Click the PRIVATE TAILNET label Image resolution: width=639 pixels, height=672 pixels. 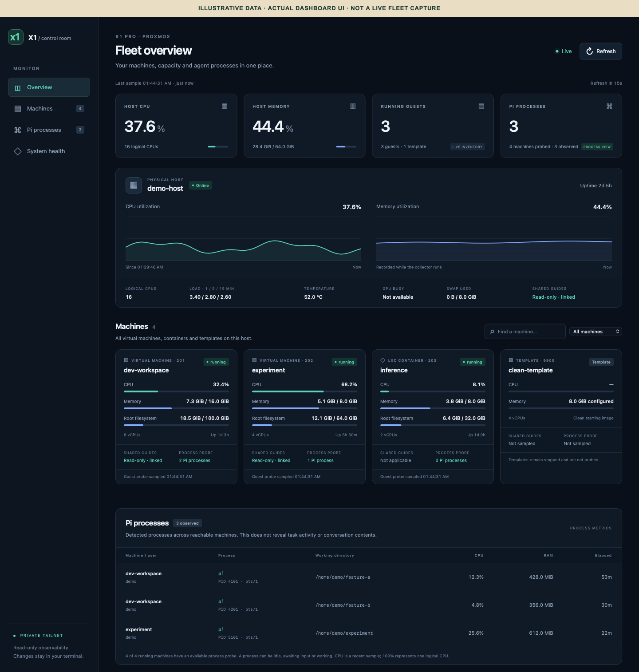pyautogui.click(x=41, y=636)
